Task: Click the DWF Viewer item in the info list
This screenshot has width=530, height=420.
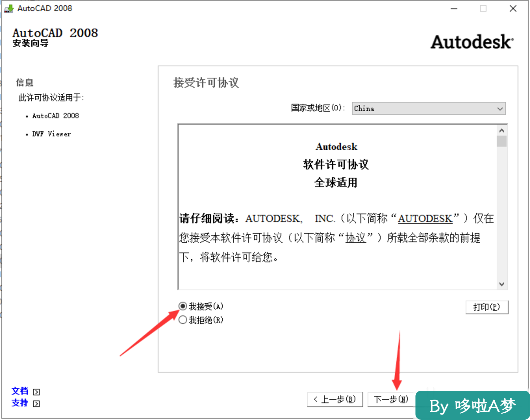Action: click(51, 134)
